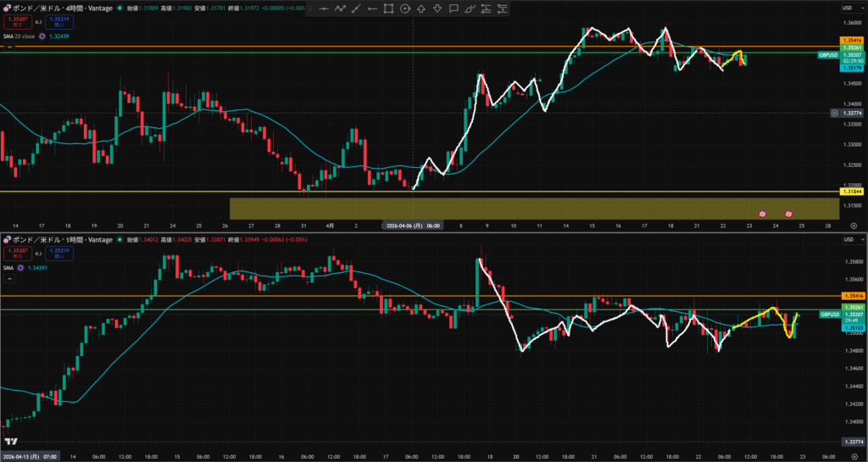Select the comment callout tool
The image size is (868, 462).
pos(453,8)
